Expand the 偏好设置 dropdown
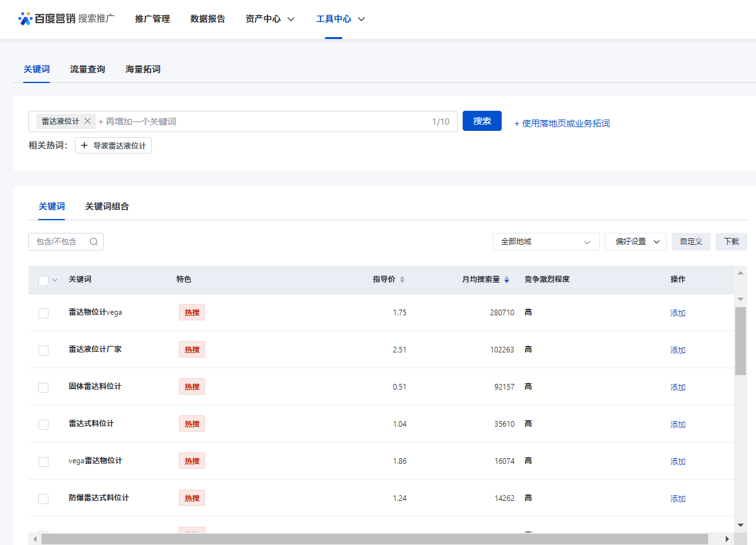 pos(635,242)
